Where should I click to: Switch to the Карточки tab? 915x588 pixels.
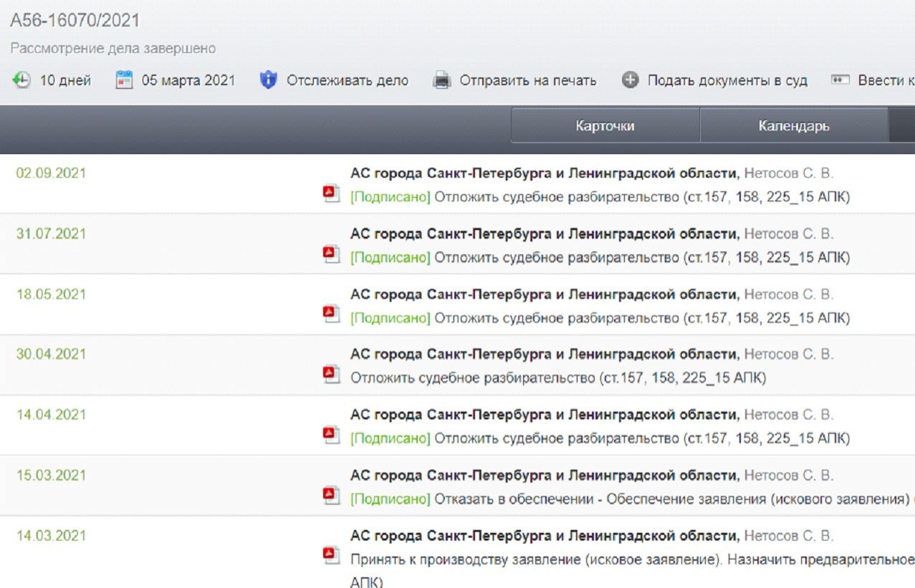605,126
